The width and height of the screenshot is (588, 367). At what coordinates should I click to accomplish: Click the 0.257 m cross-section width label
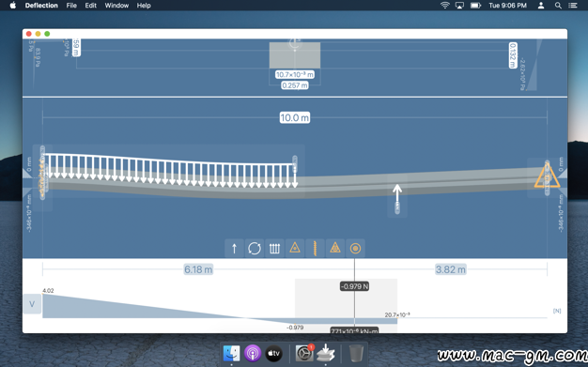click(295, 85)
